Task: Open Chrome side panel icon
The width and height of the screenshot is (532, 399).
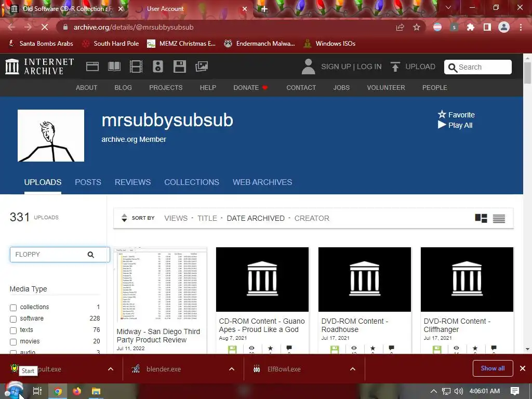Action: (x=487, y=27)
